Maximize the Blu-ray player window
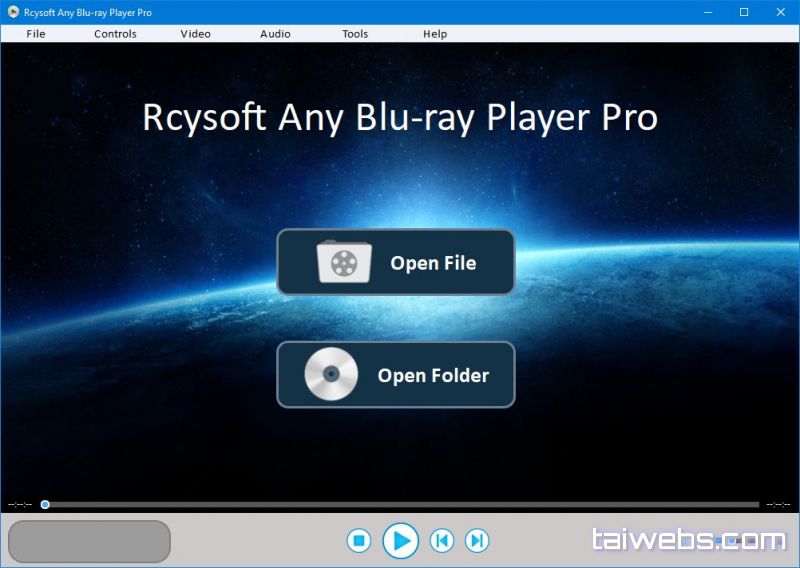Image resolution: width=800 pixels, height=568 pixels. point(744,12)
